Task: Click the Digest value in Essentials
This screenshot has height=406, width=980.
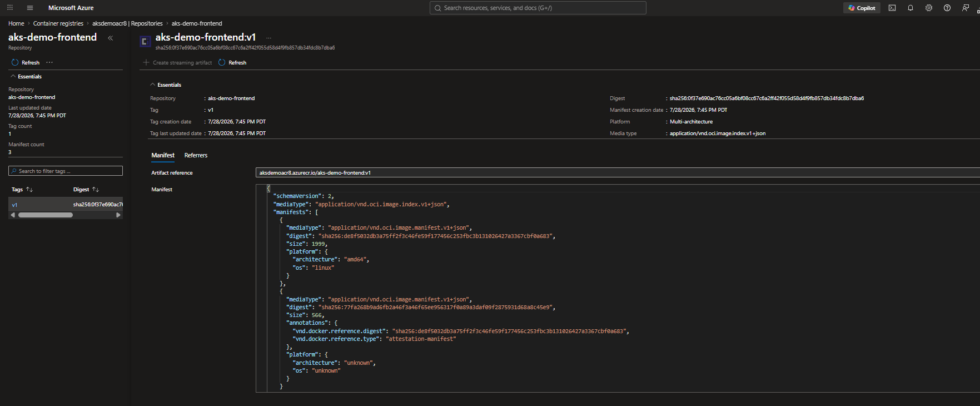Action: click(767, 98)
